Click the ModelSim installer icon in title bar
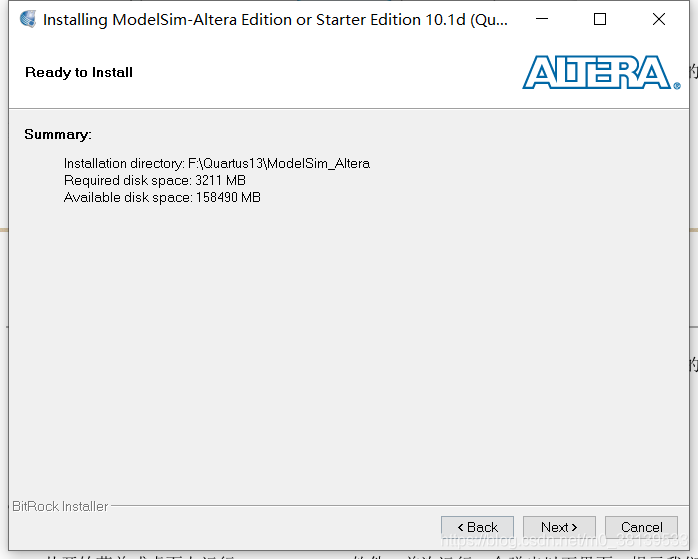Viewport: 698px width, 559px height. tap(28, 19)
